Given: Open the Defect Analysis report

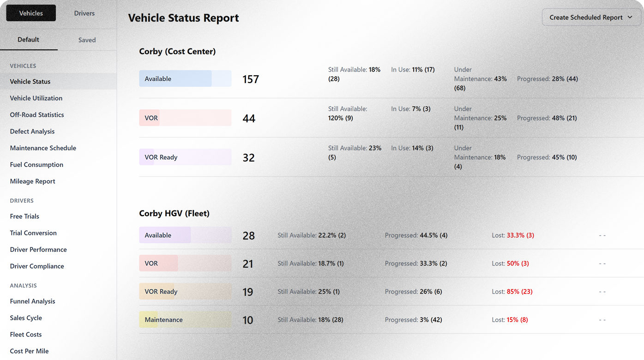Looking at the screenshot, I should pyautogui.click(x=32, y=132).
